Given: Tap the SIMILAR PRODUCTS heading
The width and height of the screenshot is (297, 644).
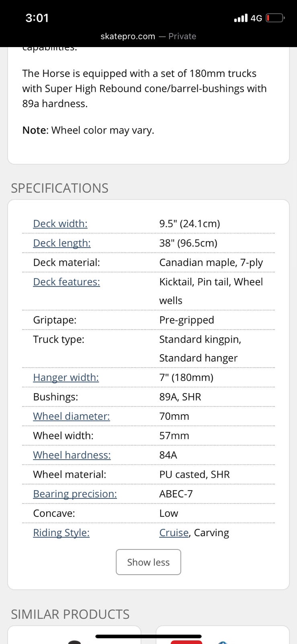Looking at the screenshot, I should coord(70,614).
